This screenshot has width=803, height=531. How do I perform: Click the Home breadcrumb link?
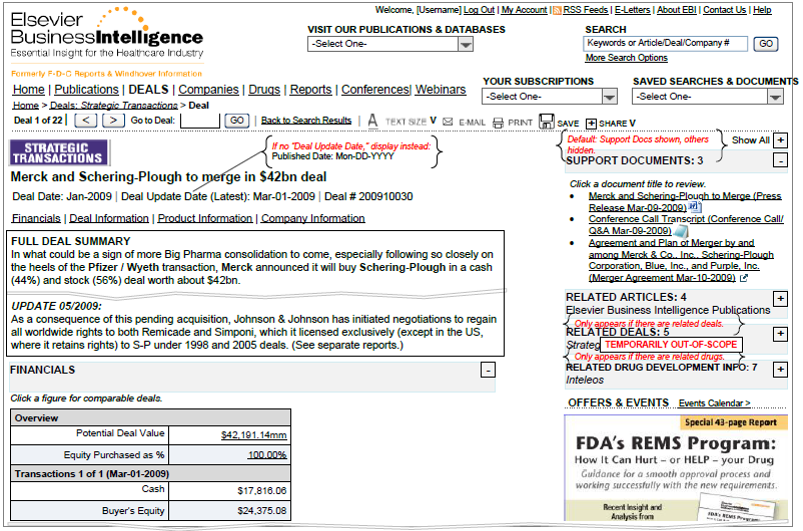pos(26,105)
